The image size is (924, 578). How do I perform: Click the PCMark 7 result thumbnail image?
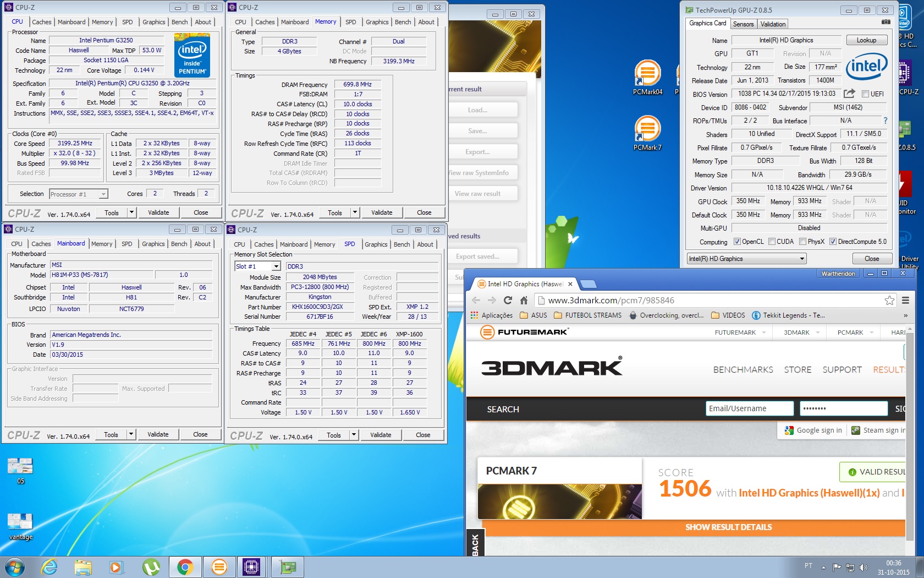point(559,501)
